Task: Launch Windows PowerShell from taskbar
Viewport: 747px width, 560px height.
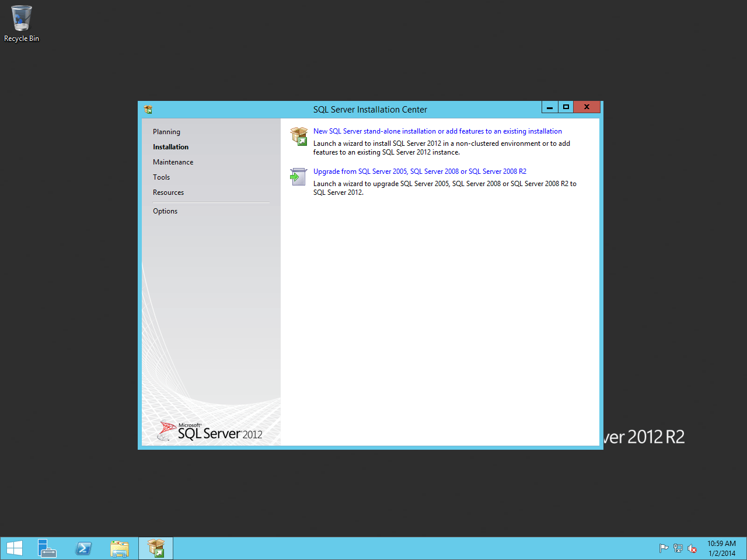Action: coord(83,548)
